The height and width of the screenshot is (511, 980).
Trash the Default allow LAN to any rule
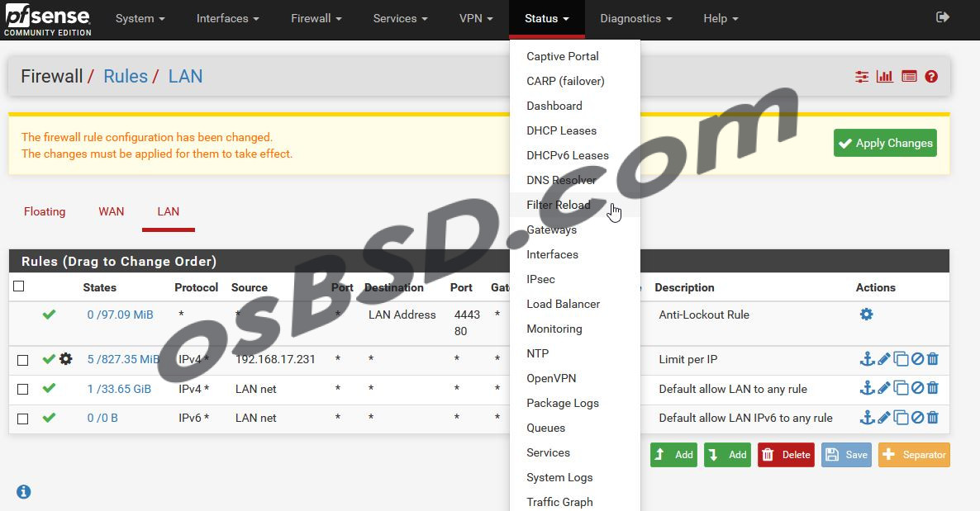click(x=933, y=388)
